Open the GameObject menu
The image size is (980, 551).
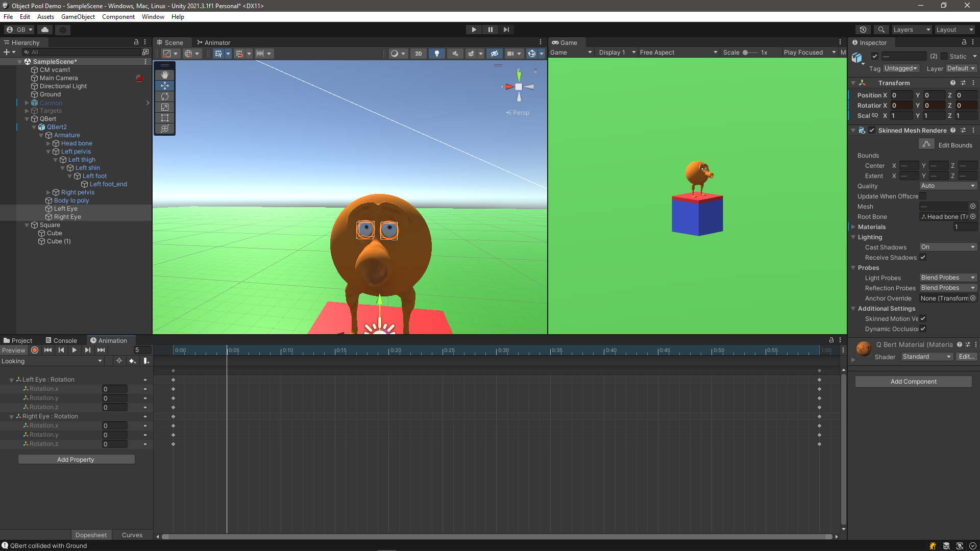pos(78,16)
